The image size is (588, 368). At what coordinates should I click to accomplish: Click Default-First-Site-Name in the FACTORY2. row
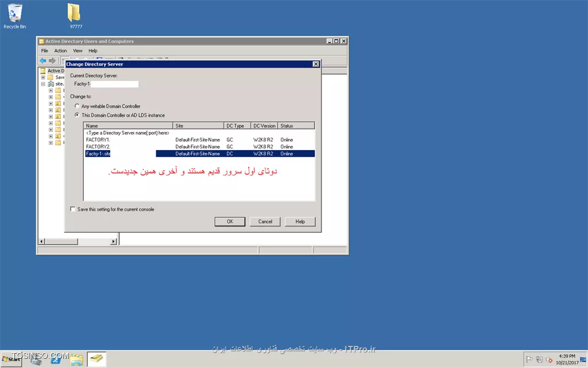tap(198, 147)
